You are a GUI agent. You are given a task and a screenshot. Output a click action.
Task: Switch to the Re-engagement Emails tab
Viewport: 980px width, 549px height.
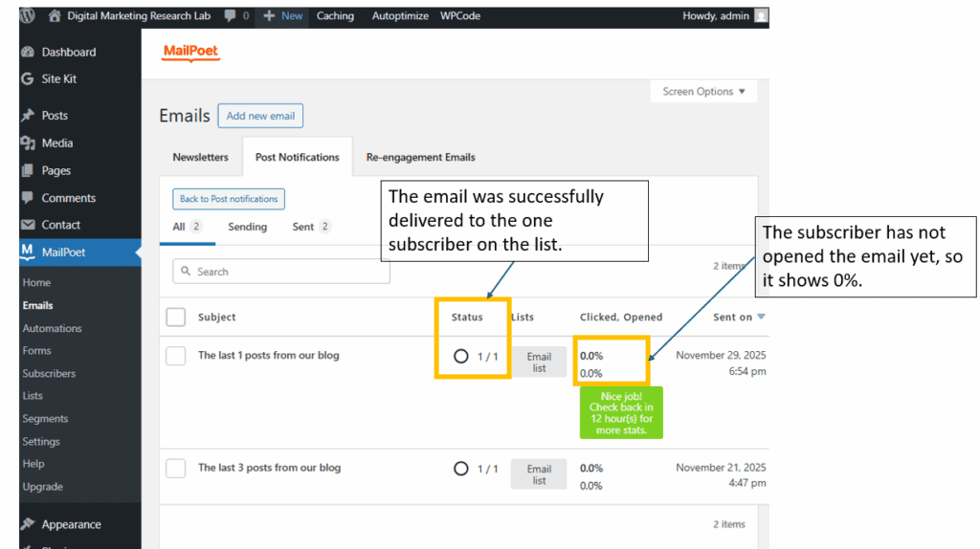(420, 158)
